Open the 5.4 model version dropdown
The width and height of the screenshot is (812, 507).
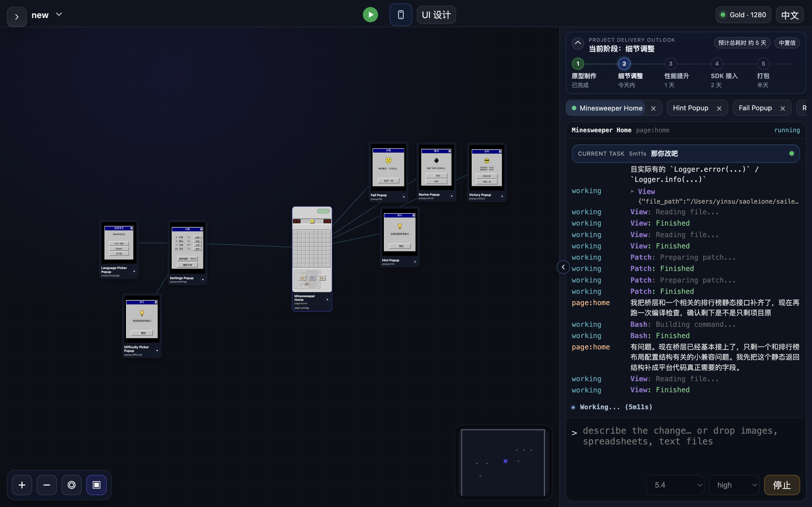675,485
